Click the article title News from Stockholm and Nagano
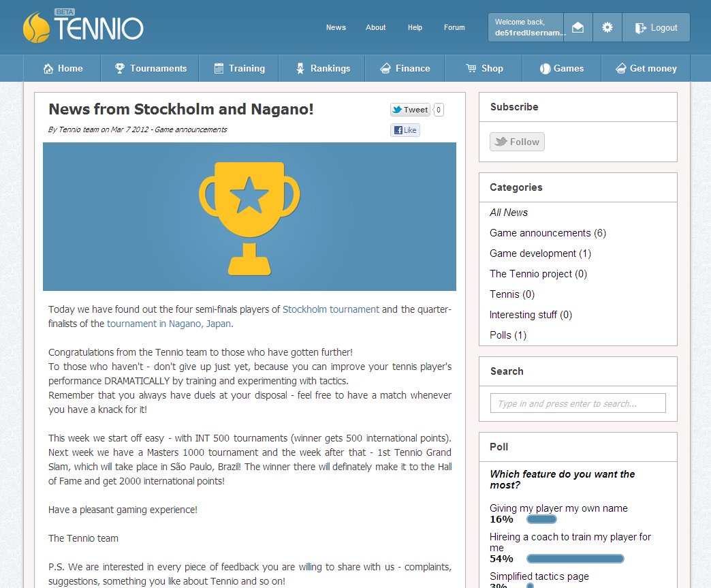This screenshot has height=588, width=711. (x=181, y=109)
